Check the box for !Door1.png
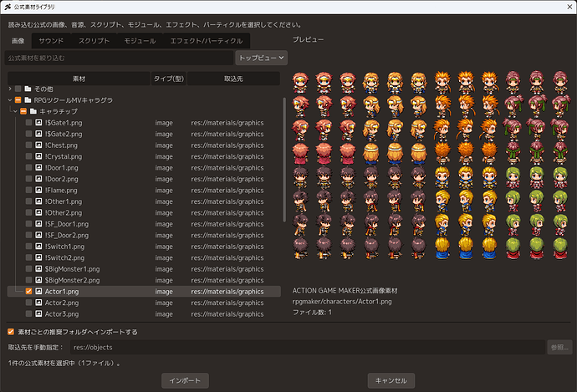 tap(28, 167)
